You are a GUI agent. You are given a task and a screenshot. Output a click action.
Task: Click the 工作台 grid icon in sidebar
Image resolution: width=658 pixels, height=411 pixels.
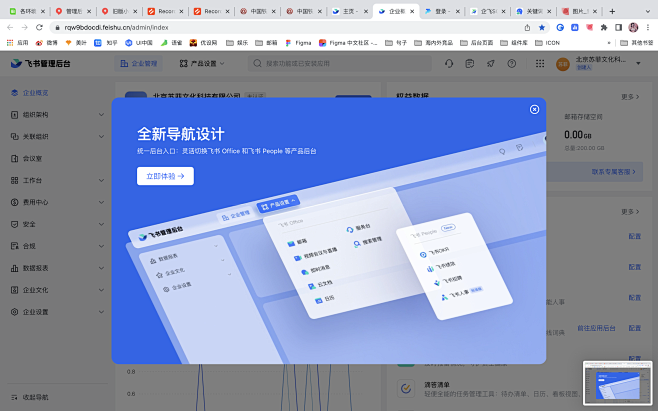[x=12, y=180]
